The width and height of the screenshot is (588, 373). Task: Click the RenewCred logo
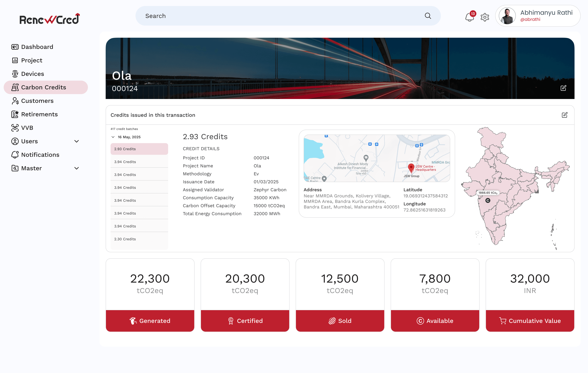[50, 19]
